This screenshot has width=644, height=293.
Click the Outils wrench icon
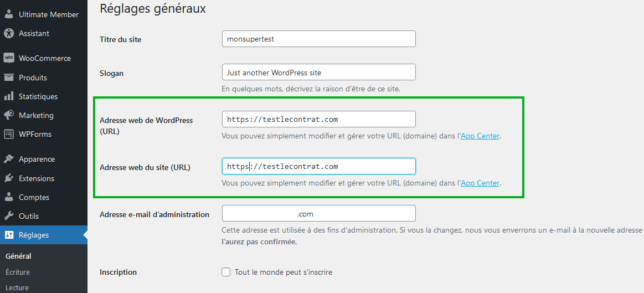point(9,216)
